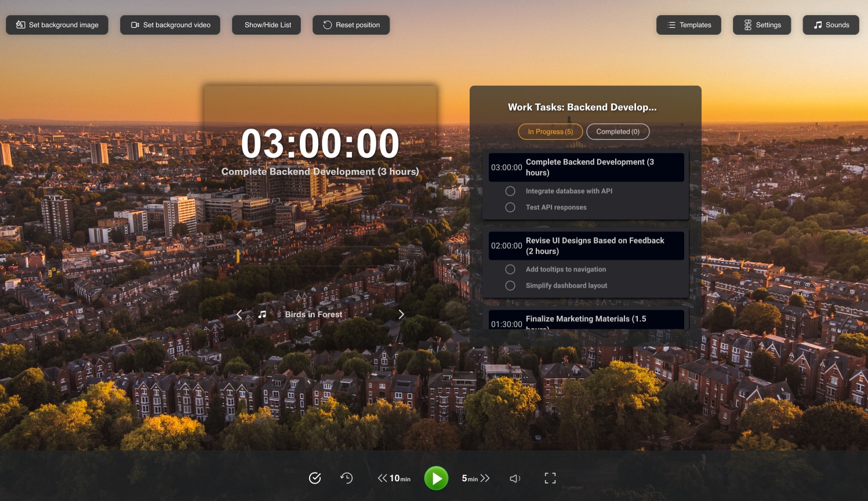Image resolution: width=868 pixels, height=501 pixels.
Task: Check off 'Integrate database with API' subtask
Action: (510, 191)
